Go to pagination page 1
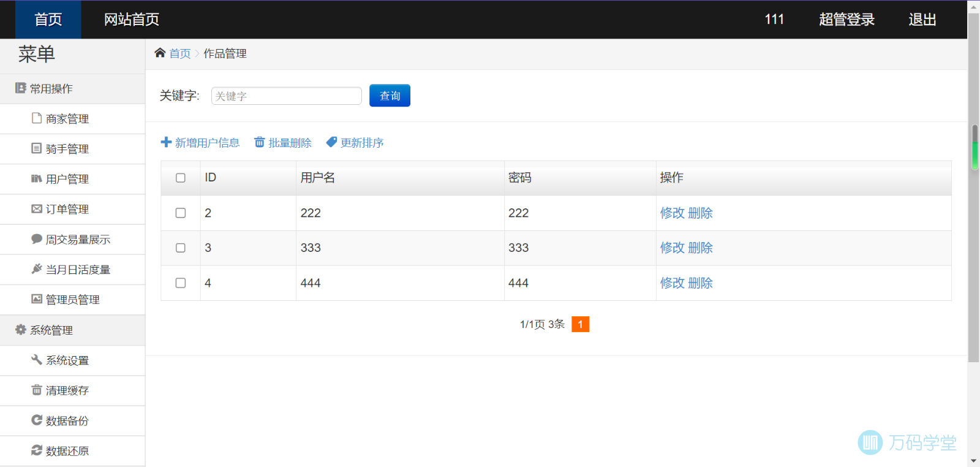980x467 pixels. 580,324
